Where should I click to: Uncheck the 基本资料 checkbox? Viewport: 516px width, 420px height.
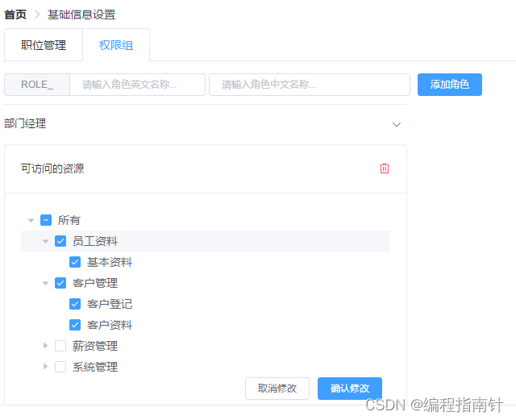pyautogui.click(x=75, y=262)
